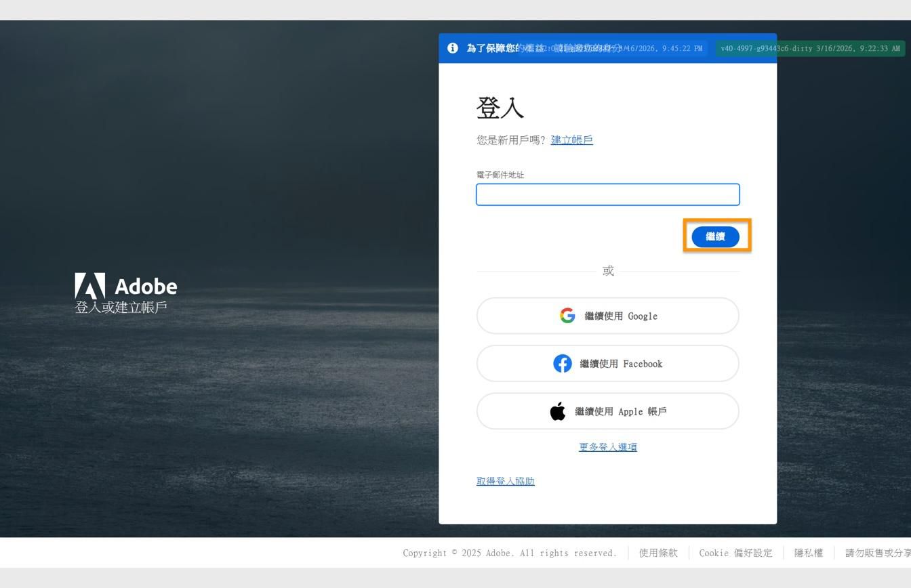The width and height of the screenshot is (911, 588).
Task: Click the 繼續 button
Action: pos(715,236)
